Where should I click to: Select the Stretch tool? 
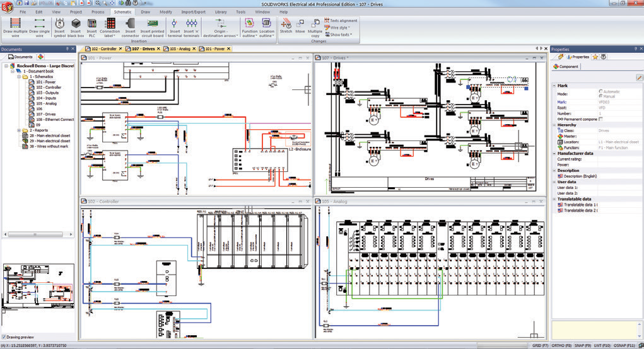286,24
